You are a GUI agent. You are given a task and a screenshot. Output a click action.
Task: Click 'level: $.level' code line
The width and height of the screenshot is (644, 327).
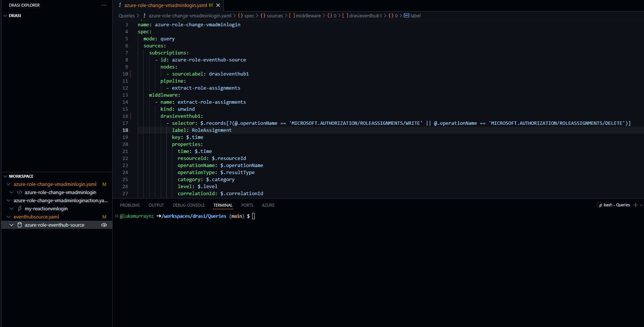click(197, 186)
